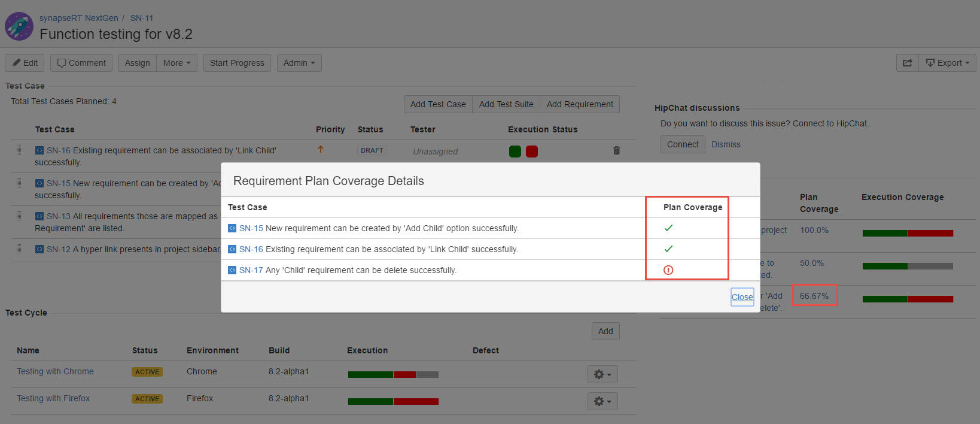
Task: Click the red warning icon for SN-17
Action: tap(668, 270)
